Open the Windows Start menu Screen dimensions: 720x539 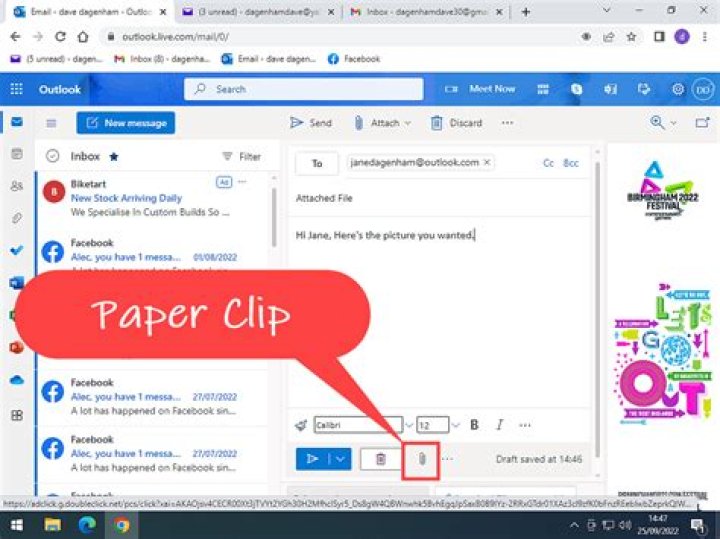(x=17, y=525)
